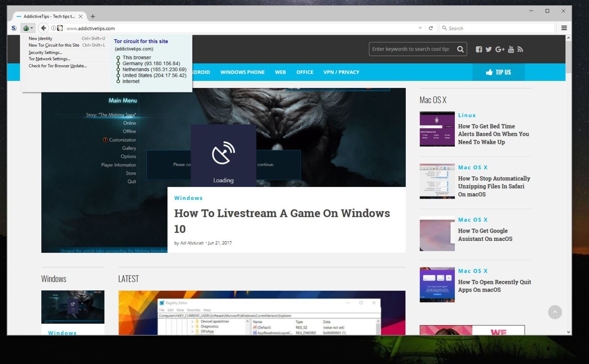Click the Google Assistant article thumbnail

point(437,234)
